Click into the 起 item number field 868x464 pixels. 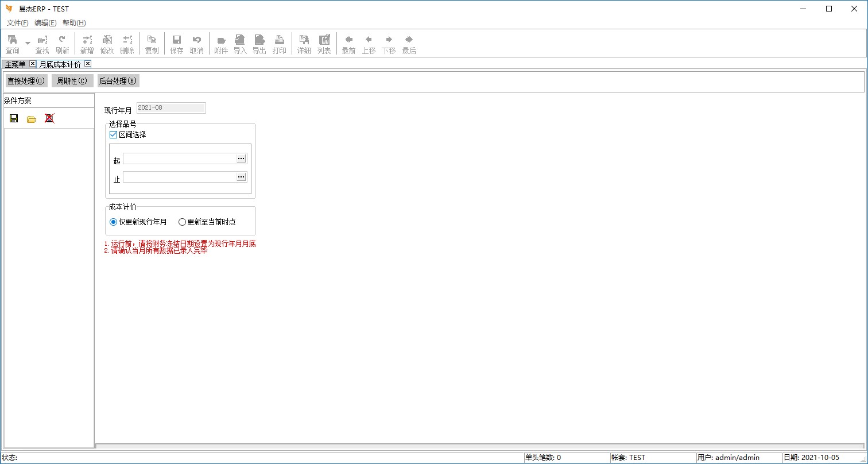(179, 158)
